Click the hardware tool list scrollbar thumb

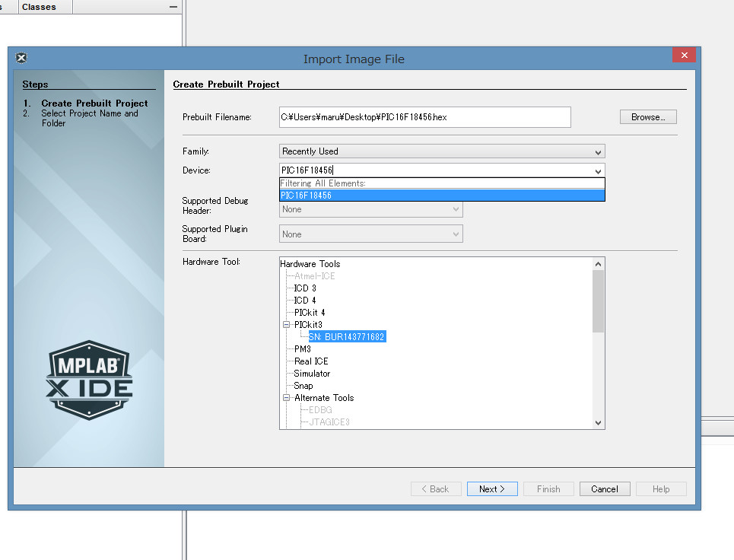[x=599, y=301]
